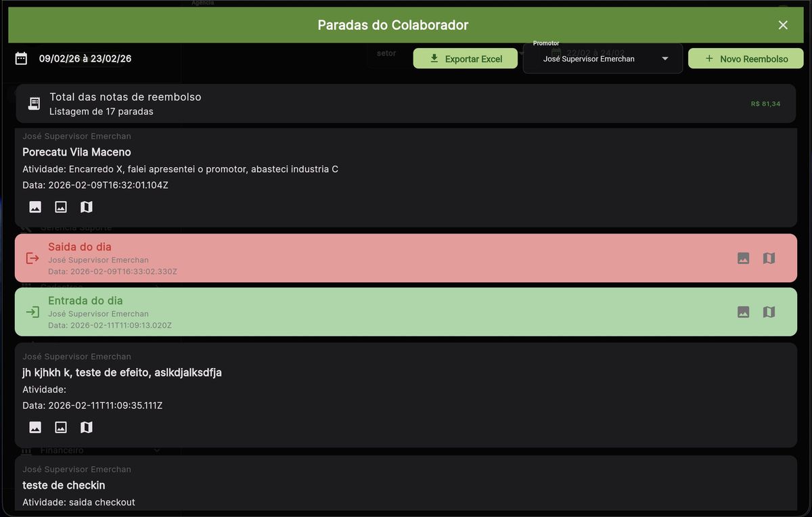This screenshot has width=812, height=517.
Task: Open the outlined photo icon for teste de efeito stop
Action: [x=61, y=427]
